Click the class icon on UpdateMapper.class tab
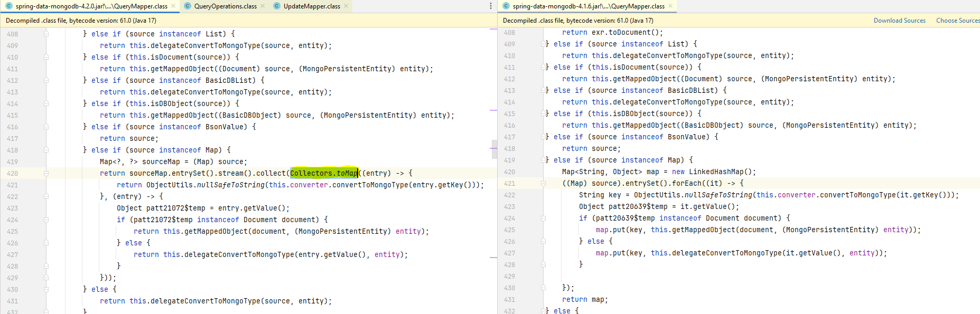980x314 pixels. click(x=277, y=6)
